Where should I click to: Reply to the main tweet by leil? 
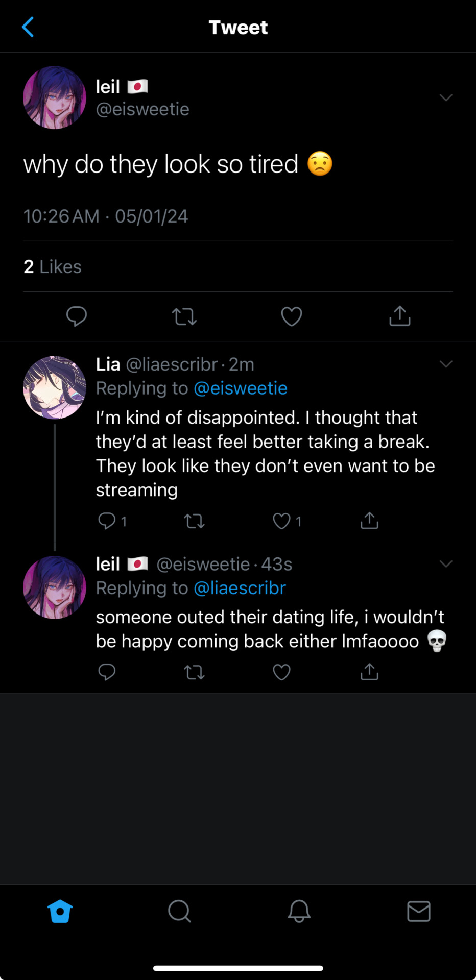[77, 316]
